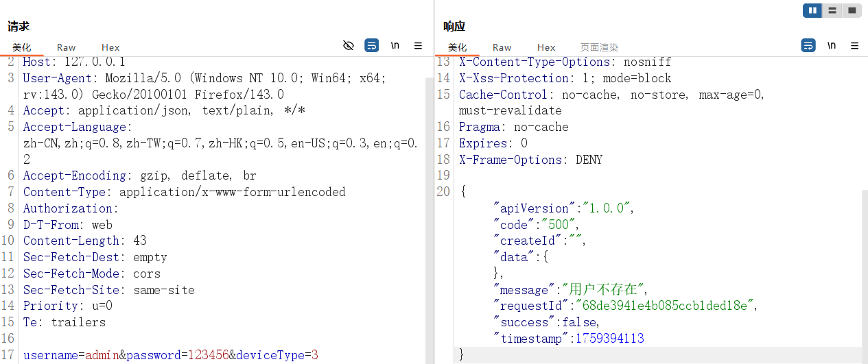Select the 美化 tab in request panel

pyautogui.click(x=22, y=47)
